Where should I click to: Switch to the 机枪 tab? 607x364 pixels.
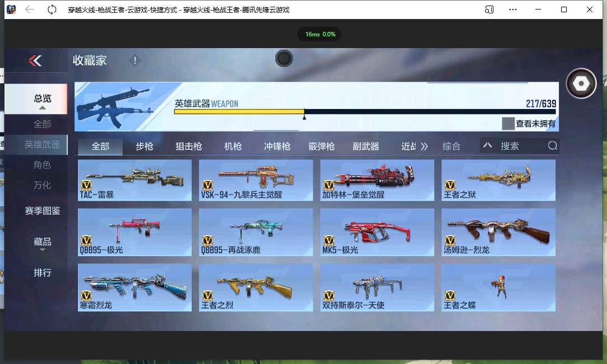tap(233, 146)
